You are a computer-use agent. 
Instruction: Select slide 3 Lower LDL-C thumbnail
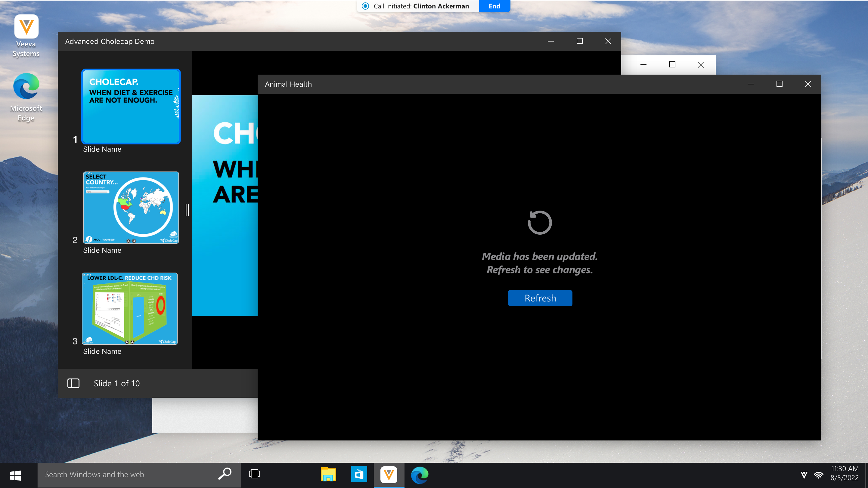point(130,308)
